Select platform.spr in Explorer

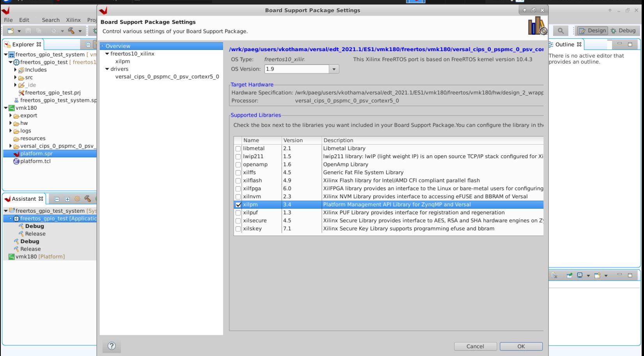(x=36, y=153)
